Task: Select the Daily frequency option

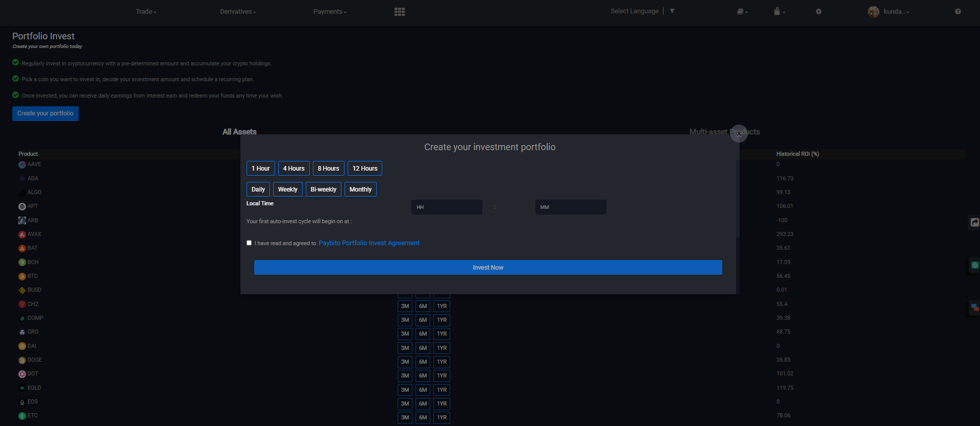Action: pyautogui.click(x=258, y=190)
